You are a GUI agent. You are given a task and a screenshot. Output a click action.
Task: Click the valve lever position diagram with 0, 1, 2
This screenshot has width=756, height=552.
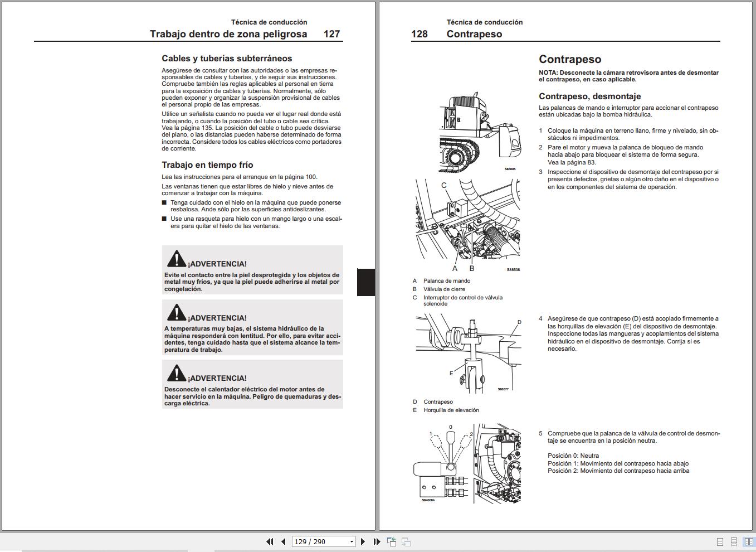pyautogui.click(x=467, y=463)
